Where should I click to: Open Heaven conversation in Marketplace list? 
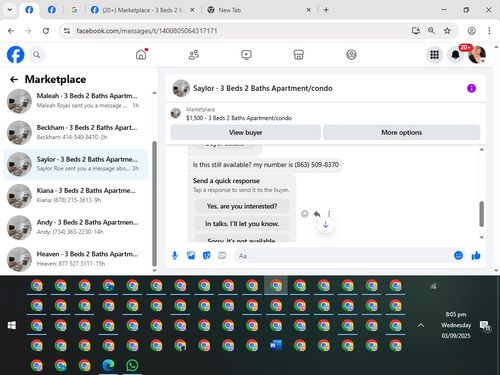(76, 259)
